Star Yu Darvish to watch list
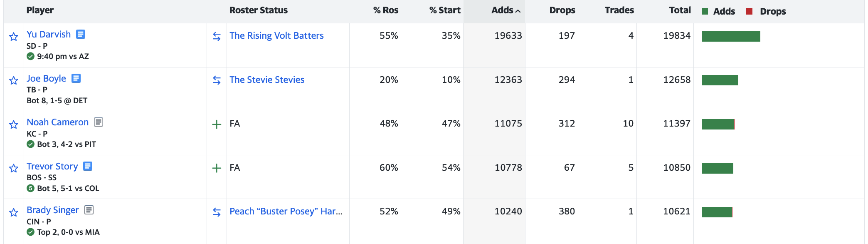868x244 pixels. coord(14,37)
